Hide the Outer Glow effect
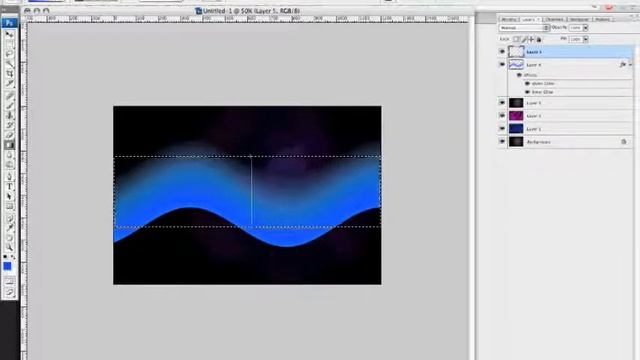The image size is (640, 360). click(527, 84)
